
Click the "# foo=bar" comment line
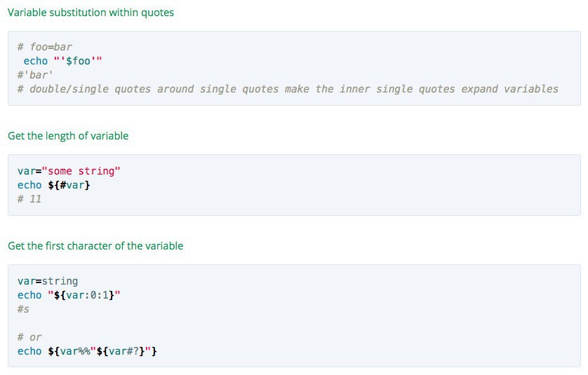[x=45, y=47]
